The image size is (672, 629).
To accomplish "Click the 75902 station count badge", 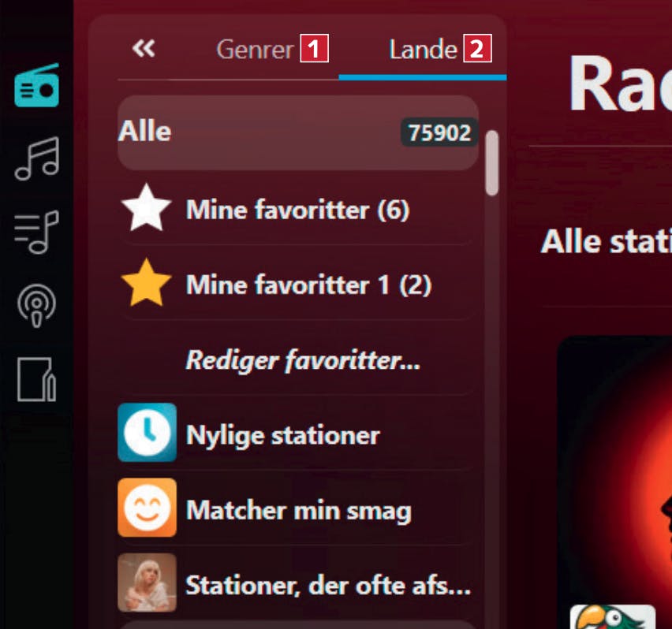I will pyautogui.click(x=439, y=132).
